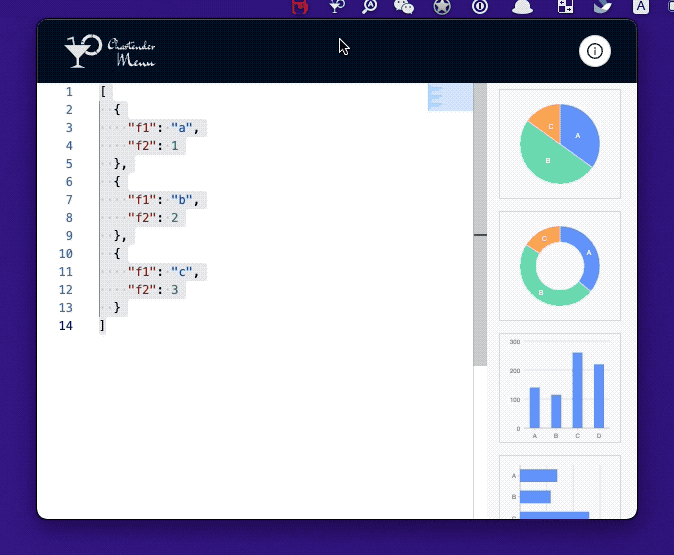Click the red menu bar icon
The image size is (674, 555).
click(x=300, y=6)
